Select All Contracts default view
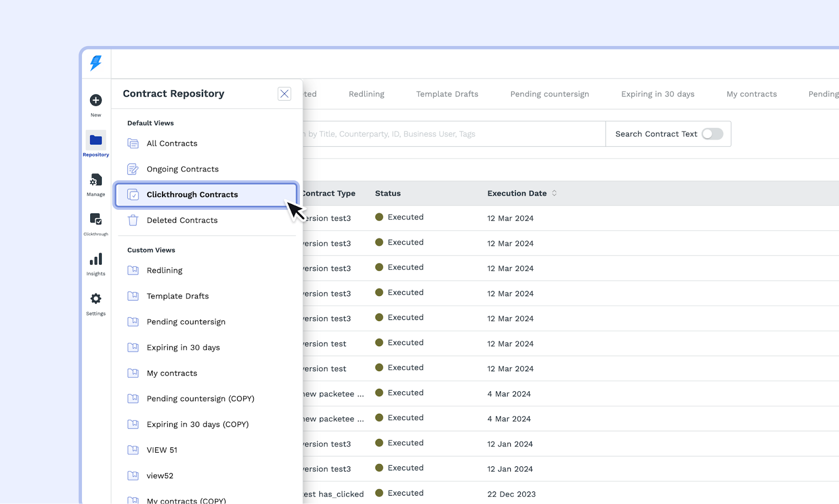This screenshot has width=839, height=504. [x=172, y=144]
